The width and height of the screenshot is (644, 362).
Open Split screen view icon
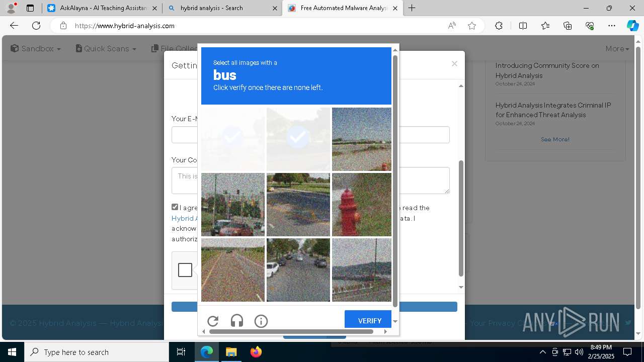[523, 26]
